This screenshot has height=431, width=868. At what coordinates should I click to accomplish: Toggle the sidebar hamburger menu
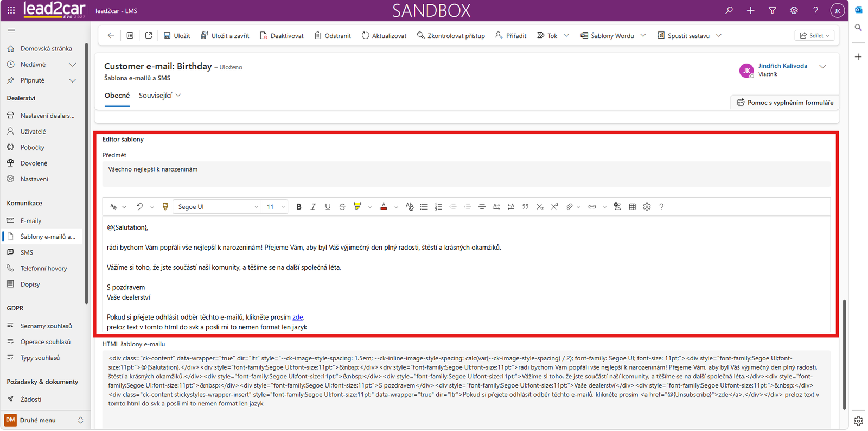point(11,31)
